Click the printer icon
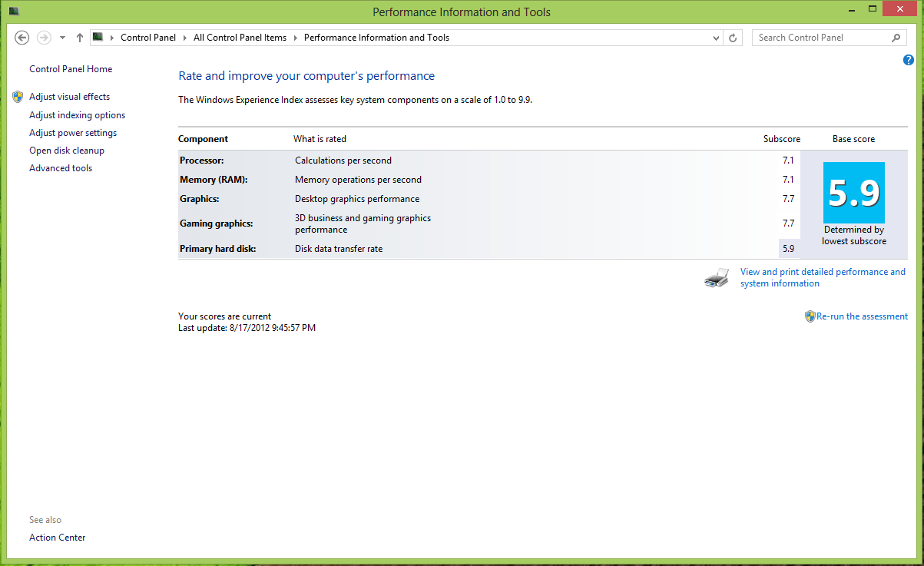Screen dimensions: 924x566 717,278
